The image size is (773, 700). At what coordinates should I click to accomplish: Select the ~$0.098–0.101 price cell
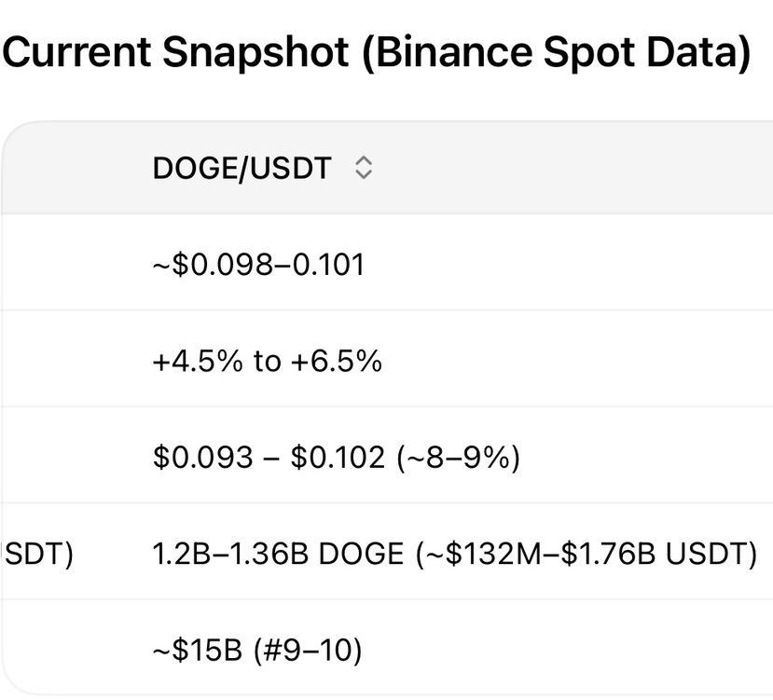(258, 265)
